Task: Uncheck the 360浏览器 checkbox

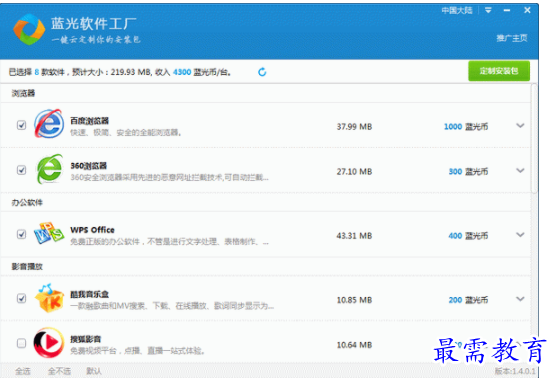Action: tap(22, 170)
